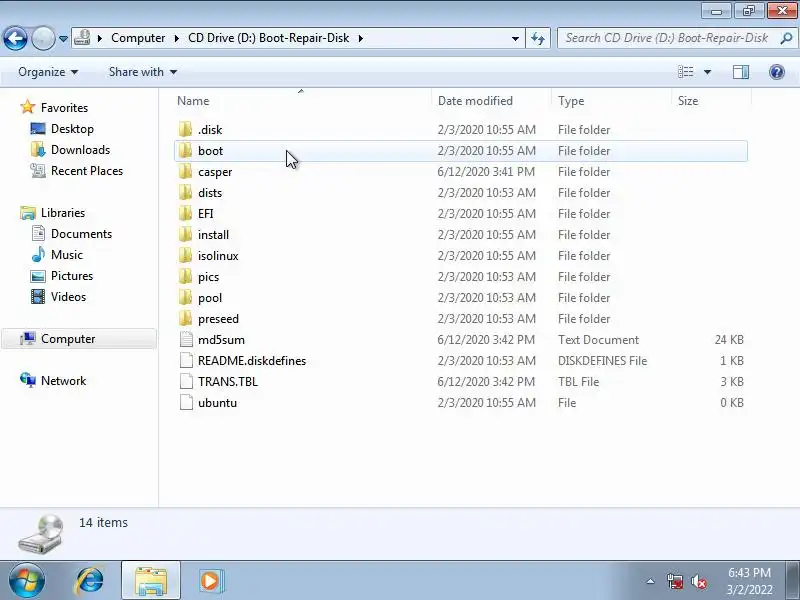Select the preseed folder icon
800x600 pixels.
186,318
